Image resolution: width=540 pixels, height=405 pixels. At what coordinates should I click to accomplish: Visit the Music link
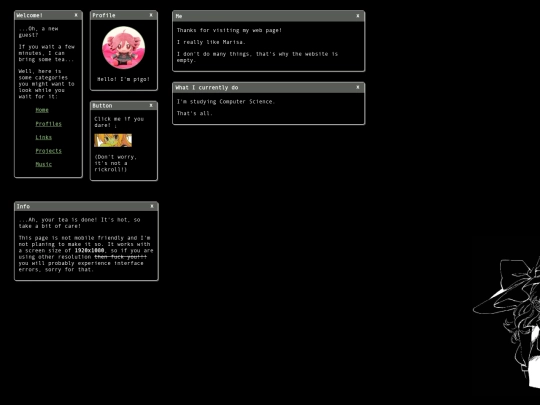(x=44, y=164)
